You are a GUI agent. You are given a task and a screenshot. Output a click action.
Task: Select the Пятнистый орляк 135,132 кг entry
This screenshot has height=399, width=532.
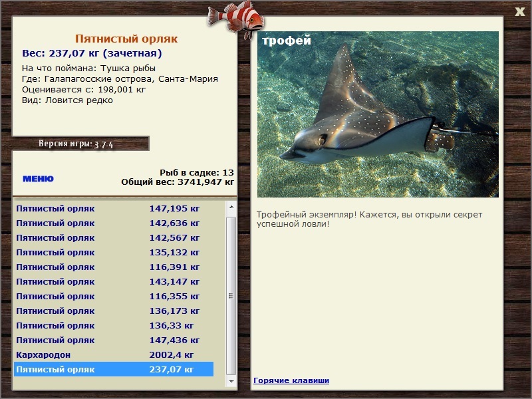click(114, 253)
